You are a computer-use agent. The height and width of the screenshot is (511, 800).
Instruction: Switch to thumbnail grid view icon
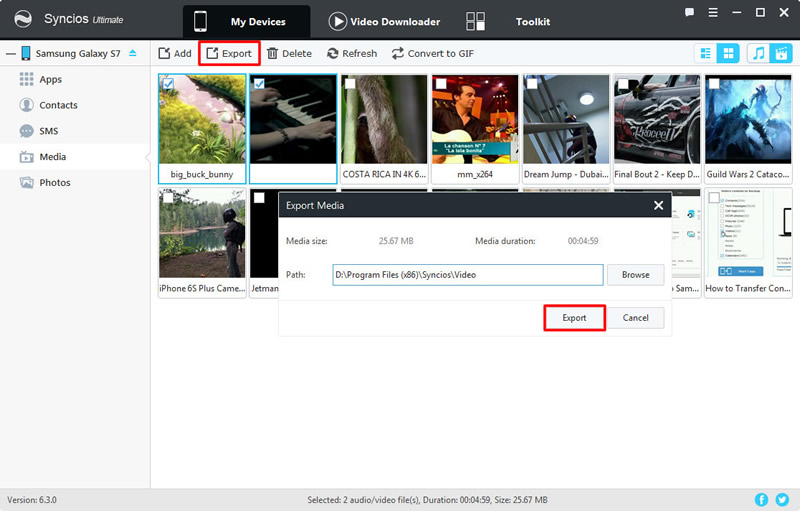coord(728,53)
